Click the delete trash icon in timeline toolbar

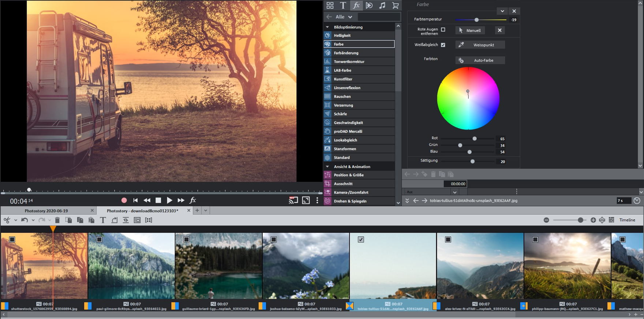(57, 220)
